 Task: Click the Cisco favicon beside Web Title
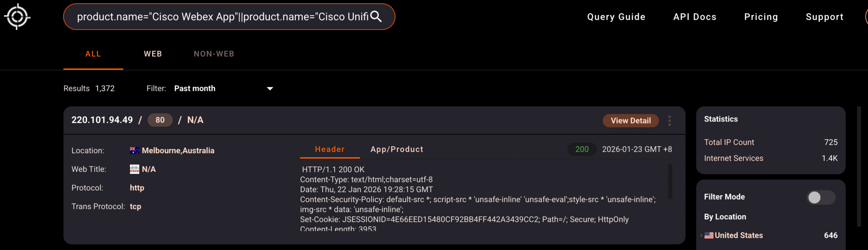pos(134,169)
